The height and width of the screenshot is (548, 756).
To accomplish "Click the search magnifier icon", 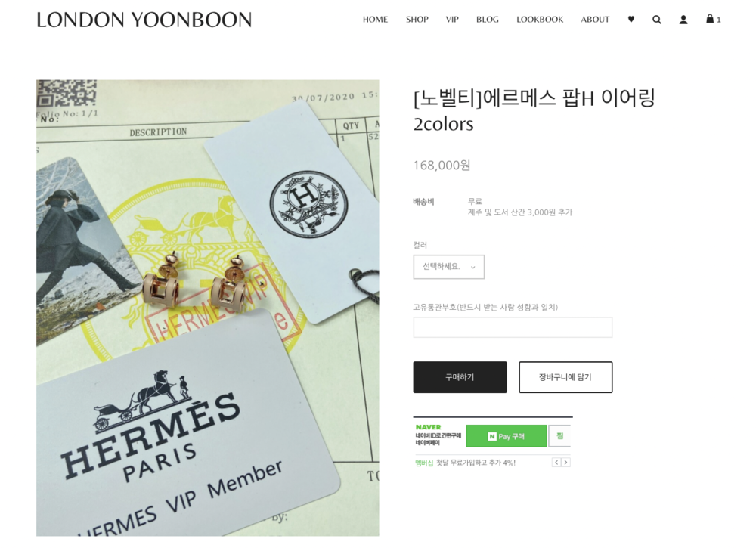I will [x=657, y=20].
